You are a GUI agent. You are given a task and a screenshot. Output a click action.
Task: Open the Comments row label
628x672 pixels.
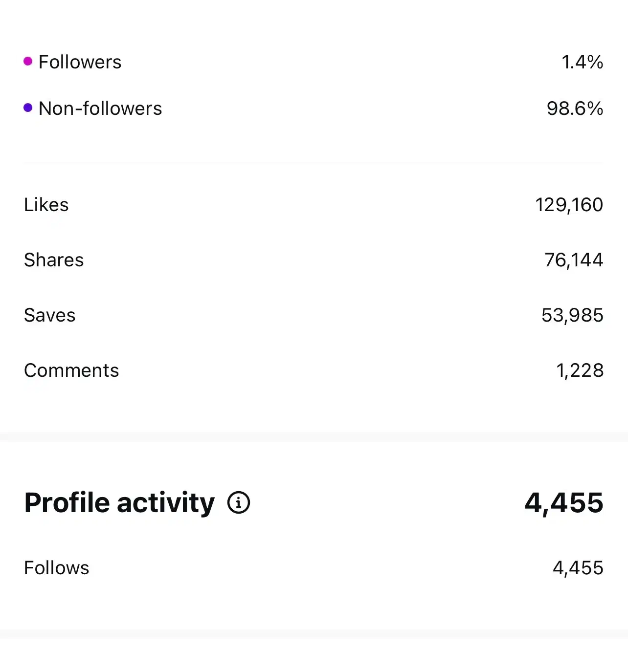(71, 370)
